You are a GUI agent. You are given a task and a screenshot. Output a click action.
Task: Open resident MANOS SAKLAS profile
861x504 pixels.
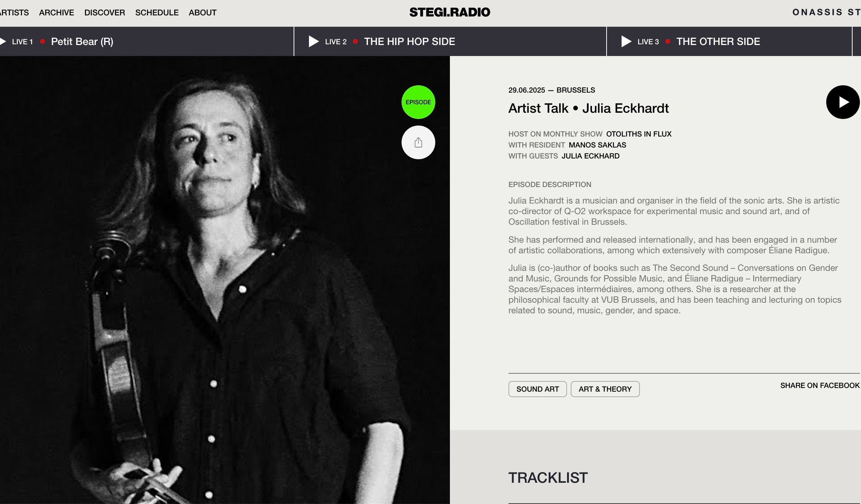597,145
